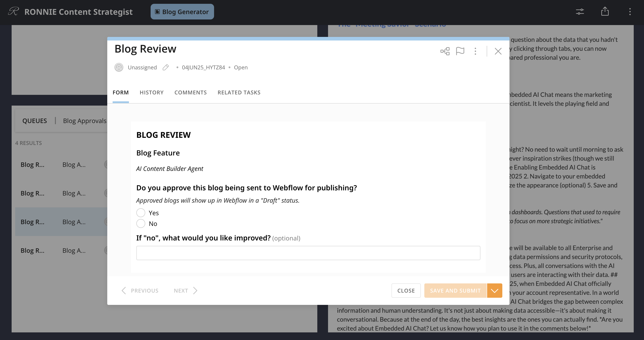Select No to reject the blog

pyautogui.click(x=141, y=223)
